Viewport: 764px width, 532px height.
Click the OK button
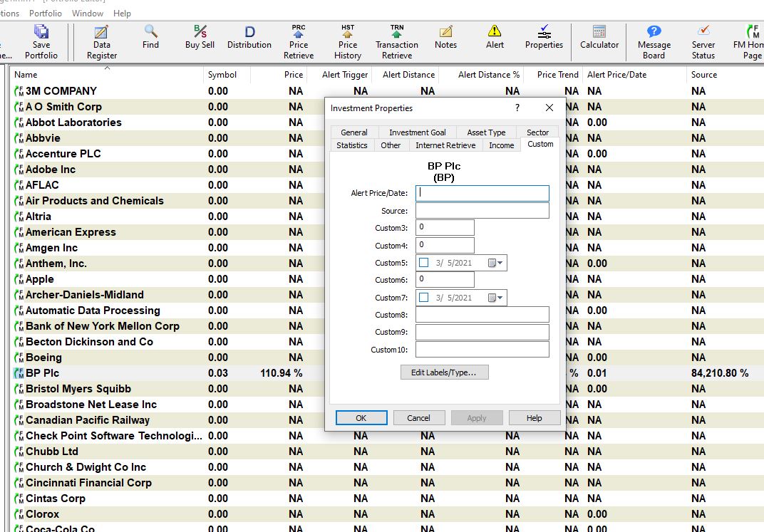click(x=361, y=417)
